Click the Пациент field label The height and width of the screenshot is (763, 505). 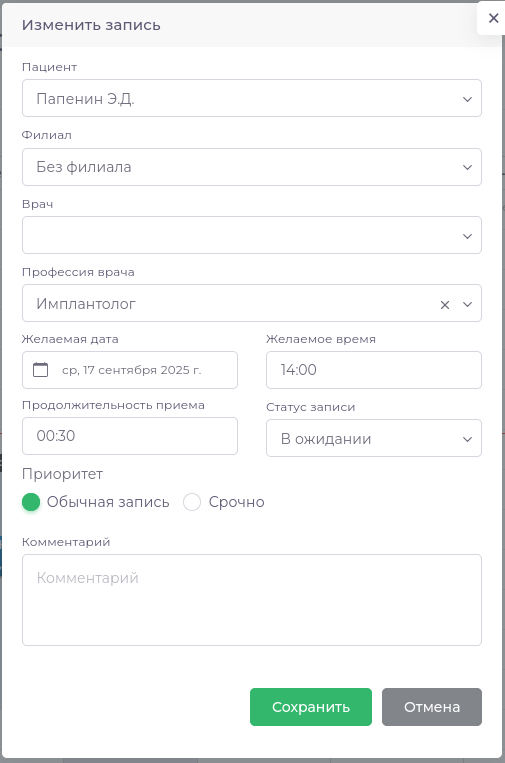(x=49, y=67)
